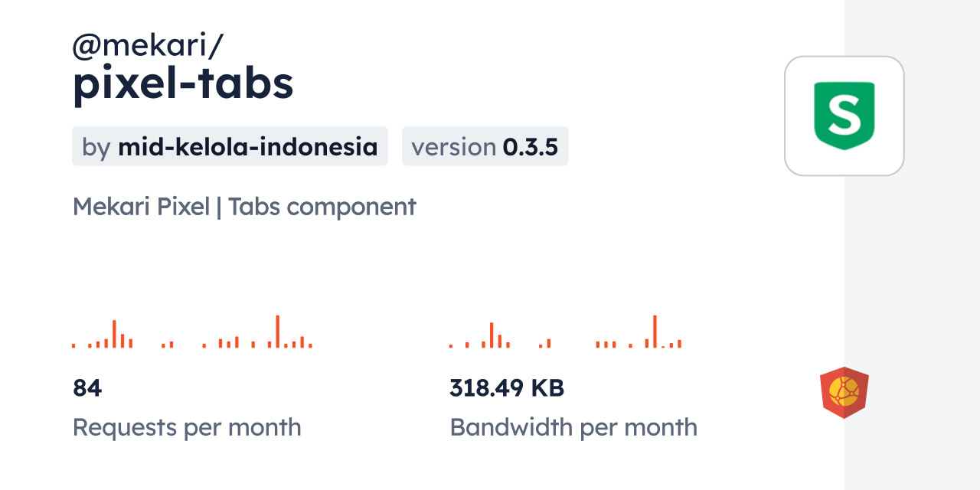Viewport: 980px width, 490px height.
Task: Click the author badge mid-kelola-indonesia
Action: point(230,146)
